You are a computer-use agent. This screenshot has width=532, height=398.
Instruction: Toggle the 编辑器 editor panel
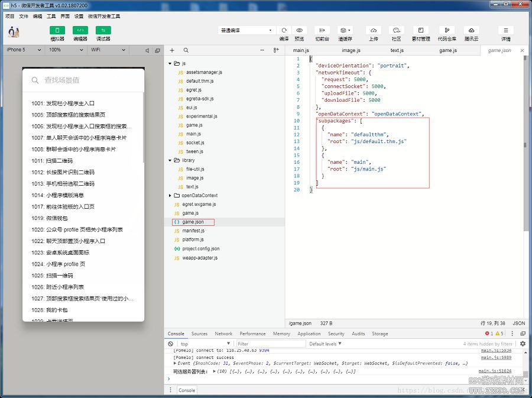(80, 30)
